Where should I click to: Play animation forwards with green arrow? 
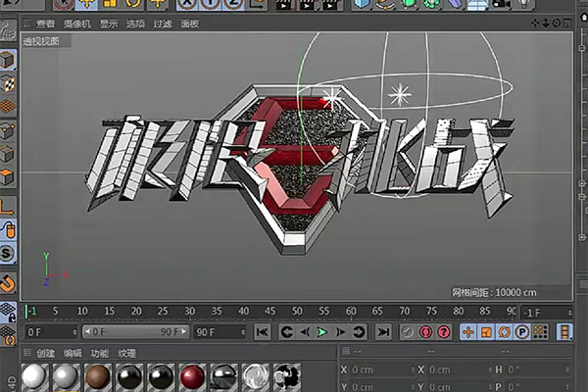(322, 332)
